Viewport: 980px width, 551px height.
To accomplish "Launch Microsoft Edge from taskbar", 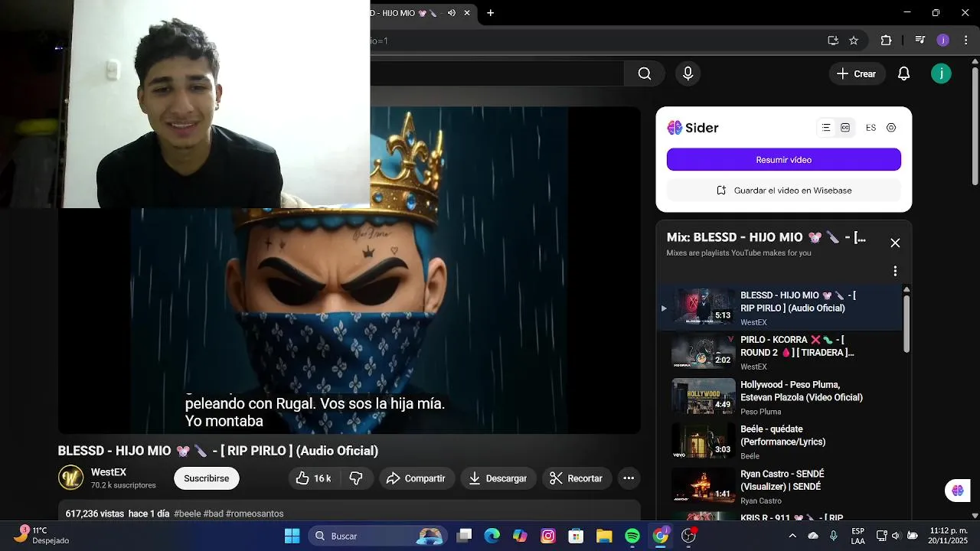I will click(492, 536).
